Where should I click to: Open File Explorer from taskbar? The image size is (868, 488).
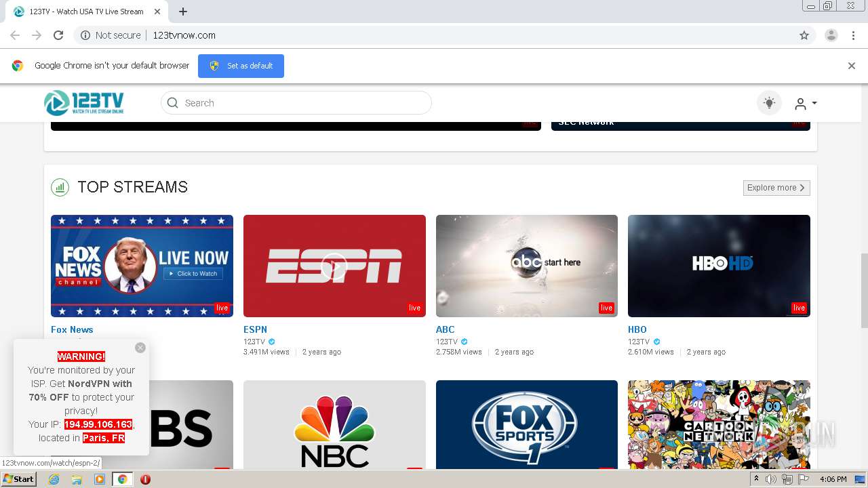click(x=77, y=479)
